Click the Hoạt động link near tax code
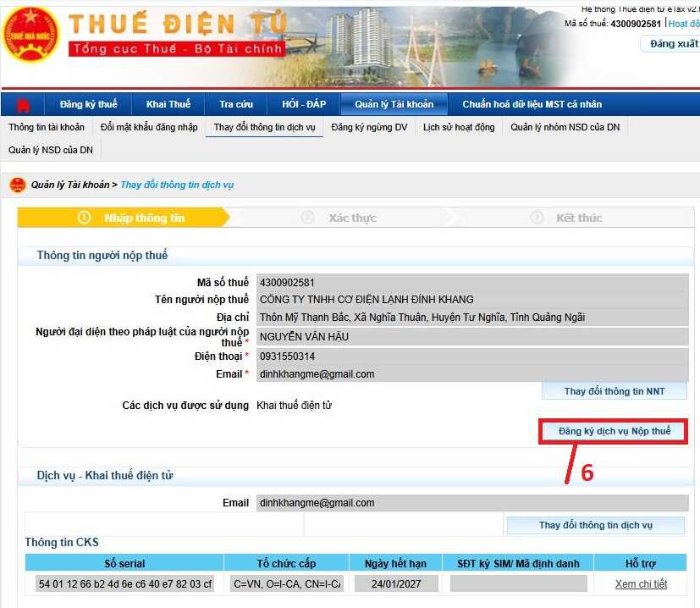The width and height of the screenshot is (700, 608). 684,24
